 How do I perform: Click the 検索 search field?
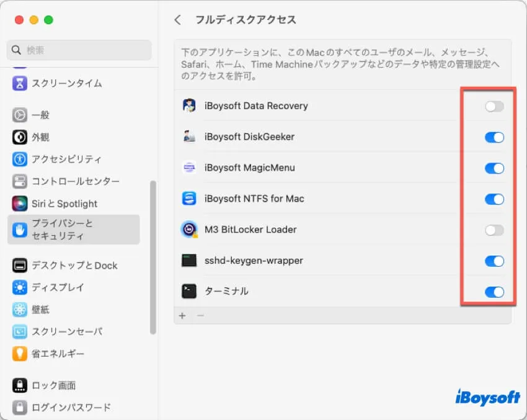click(79, 50)
